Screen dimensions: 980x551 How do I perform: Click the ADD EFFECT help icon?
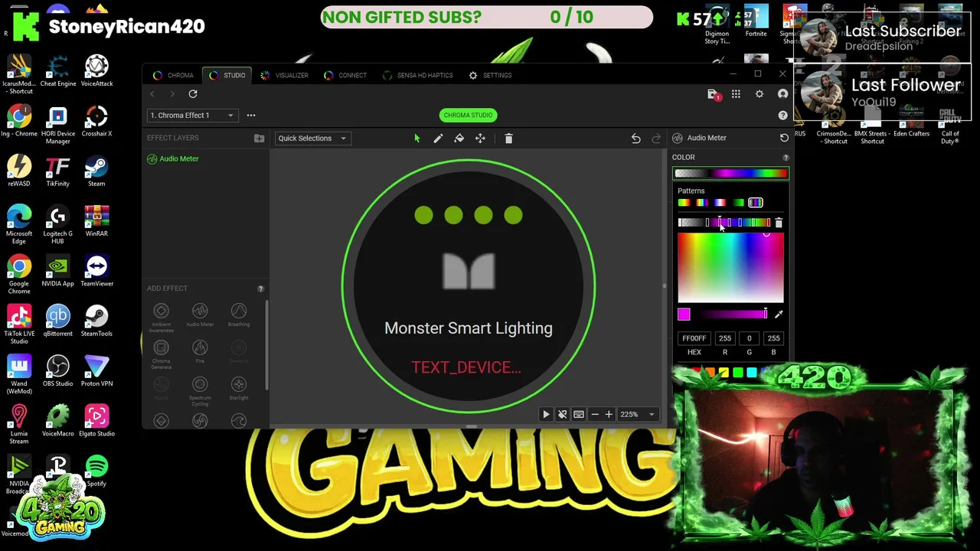point(260,289)
